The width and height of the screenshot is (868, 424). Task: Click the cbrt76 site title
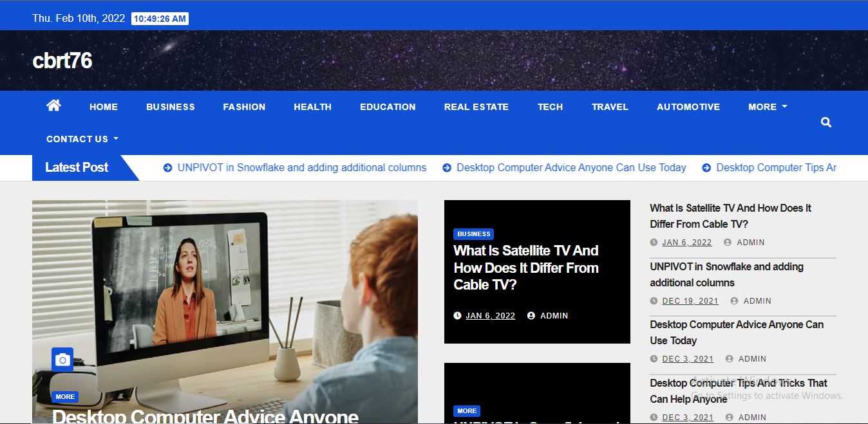click(x=62, y=60)
